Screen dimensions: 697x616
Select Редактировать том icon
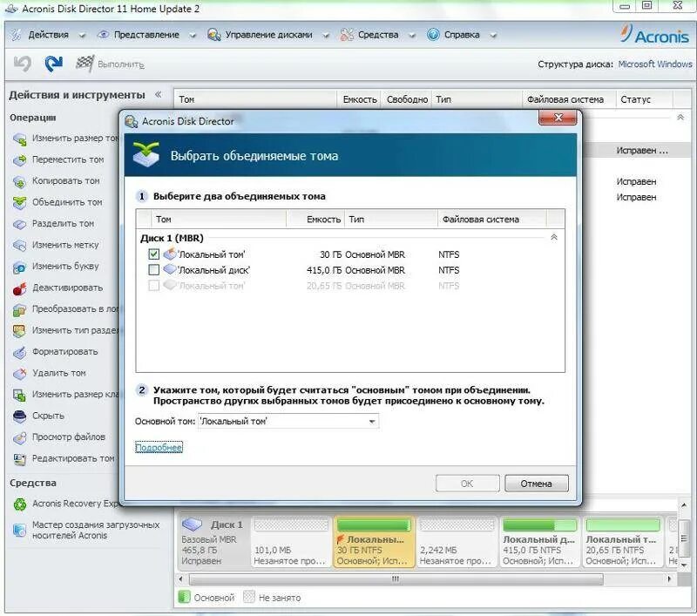tap(19, 459)
